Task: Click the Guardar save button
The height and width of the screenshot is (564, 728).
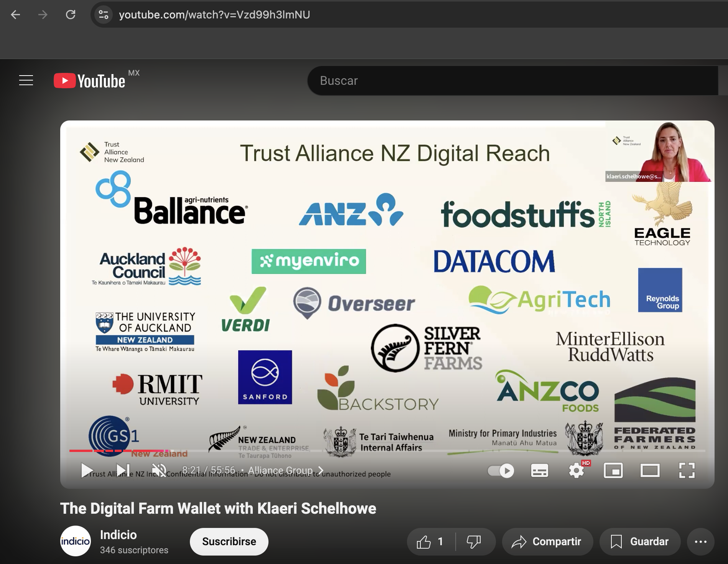Action: pyautogui.click(x=640, y=542)
